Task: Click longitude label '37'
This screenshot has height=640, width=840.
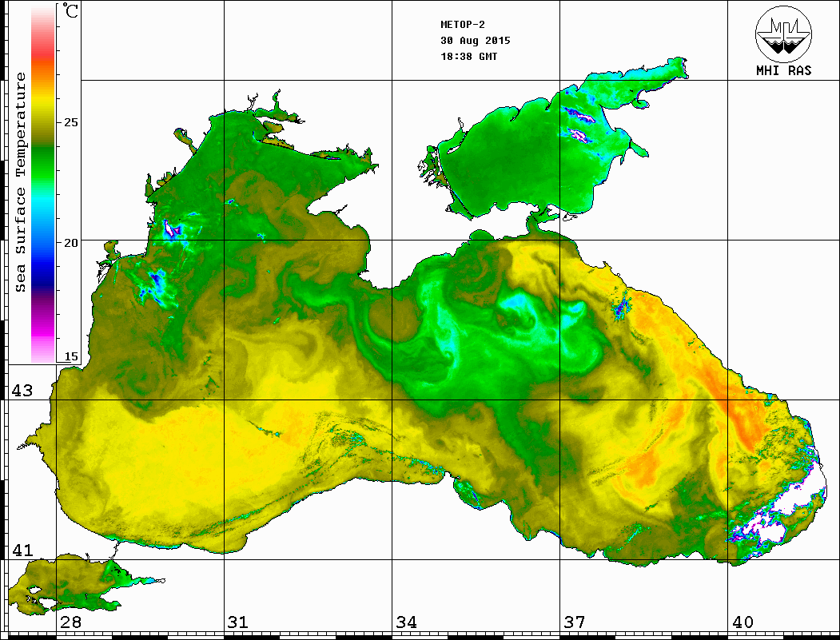Action: [x=575, y=622]
